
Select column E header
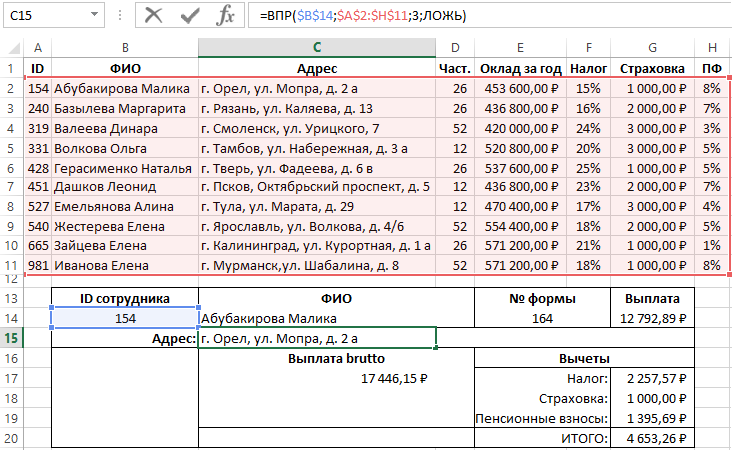521,48
